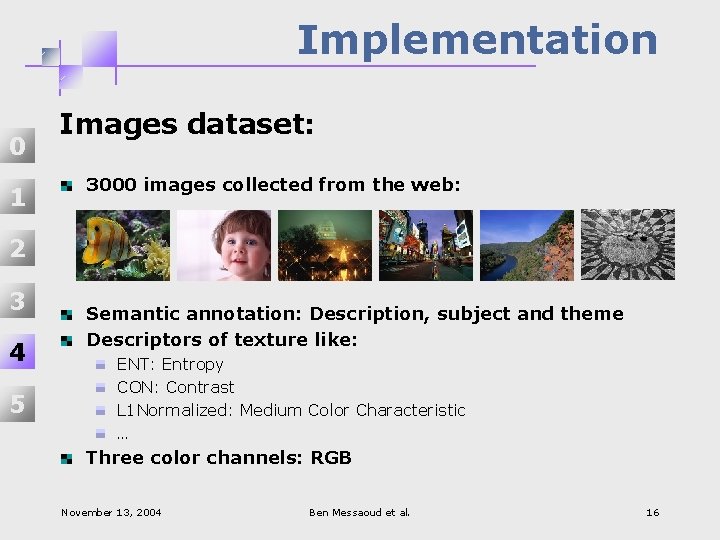The image size is (720, 540).
Task: Select 'Three color channels: RGB' line
Action: pos(219,458)
